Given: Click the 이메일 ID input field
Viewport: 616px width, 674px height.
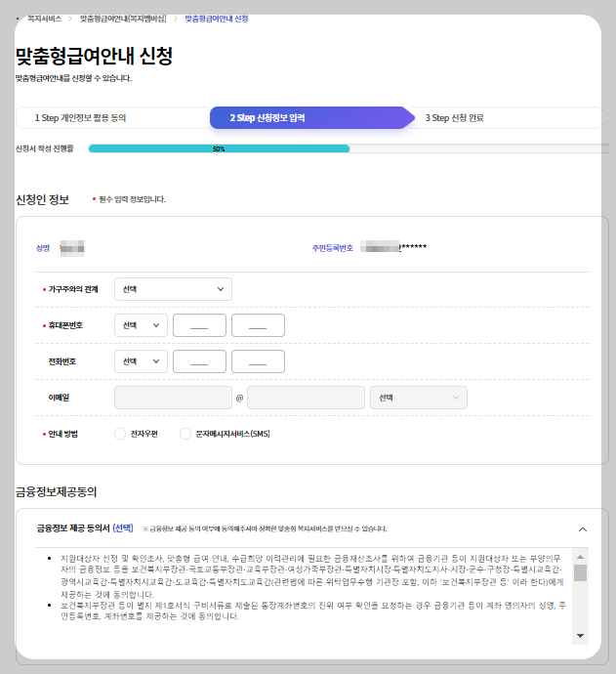Looking at the screenshot, I should click(x=173, y=398).
